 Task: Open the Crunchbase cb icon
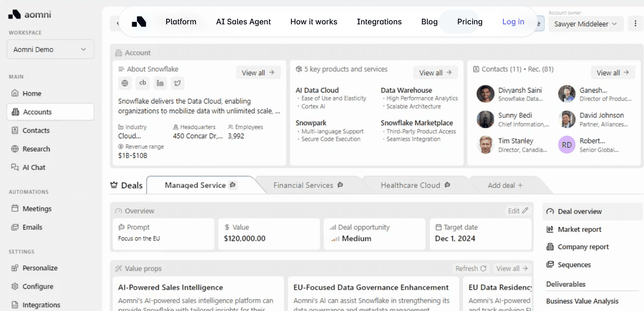coord(142,83)
